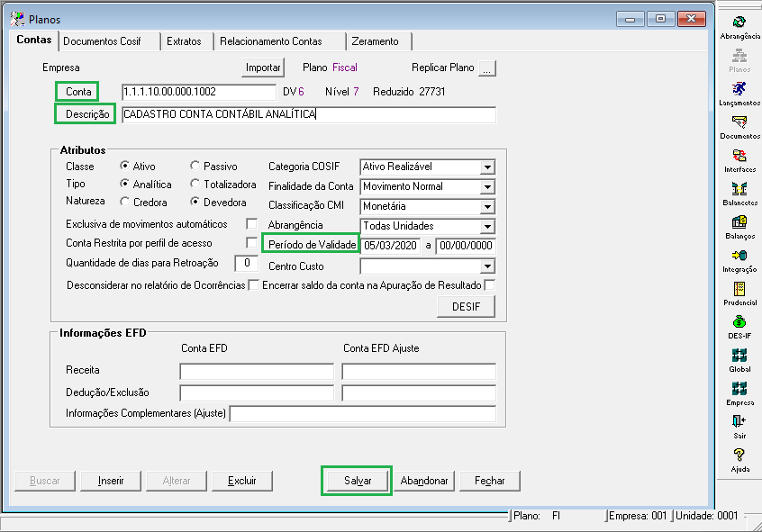Click the Dedução/Exclusão Conta EFD field
The height and width of the screenshot is (532, 762).
(257, 393)
